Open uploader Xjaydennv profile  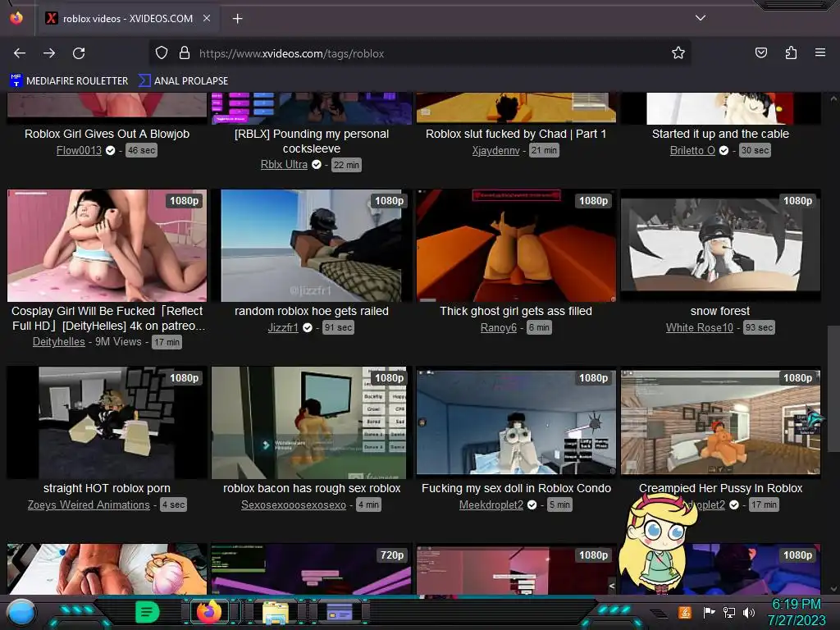point(495,151)
